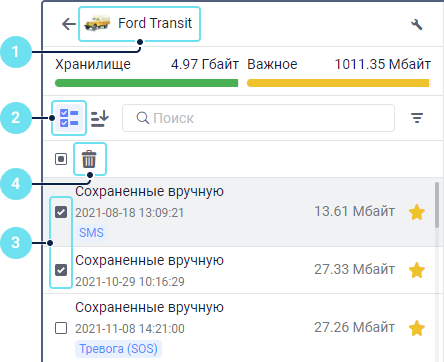Uncheck the 2021-10-29 10:16:29 file checkbox

pyautogui.click(x=61, y=270)
